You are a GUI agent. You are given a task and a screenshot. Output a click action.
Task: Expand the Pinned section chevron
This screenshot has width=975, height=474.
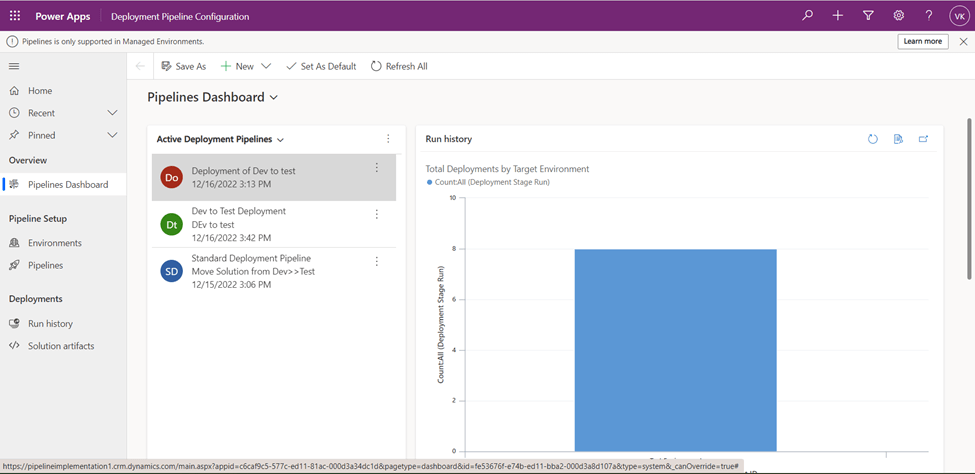click(x=112, y=135)
